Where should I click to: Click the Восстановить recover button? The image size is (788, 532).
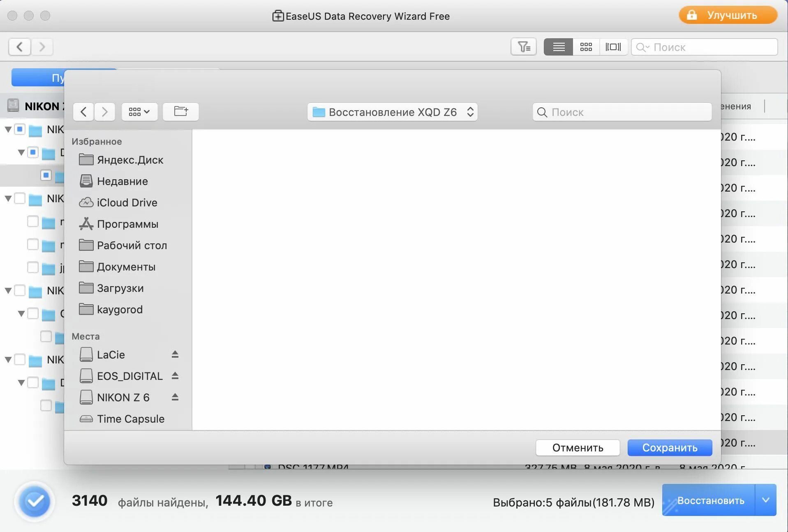point(709,500)
